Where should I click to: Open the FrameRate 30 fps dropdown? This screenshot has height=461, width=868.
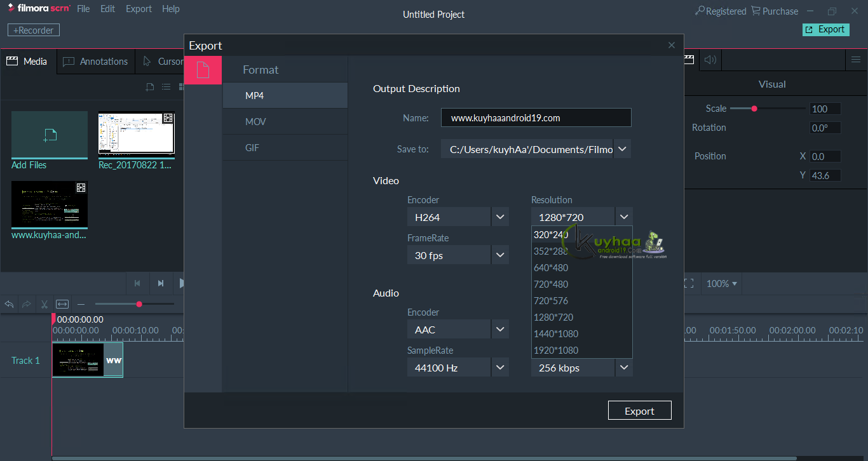coord(500,255)
